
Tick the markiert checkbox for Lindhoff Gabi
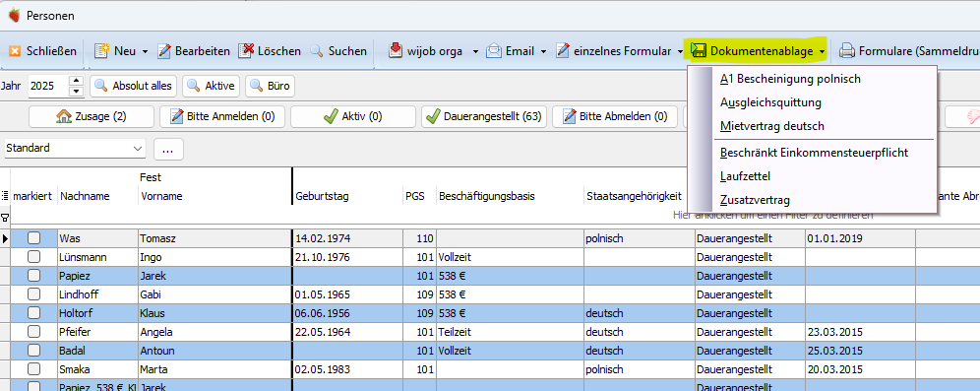(33, 294)
